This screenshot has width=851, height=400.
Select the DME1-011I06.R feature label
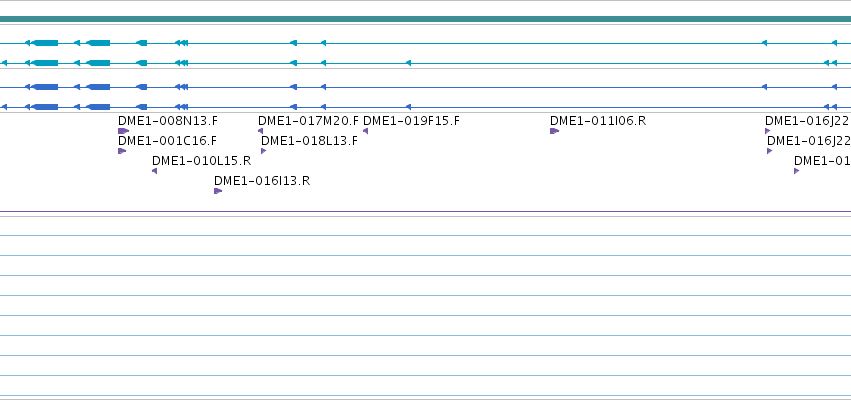(598, 121)
